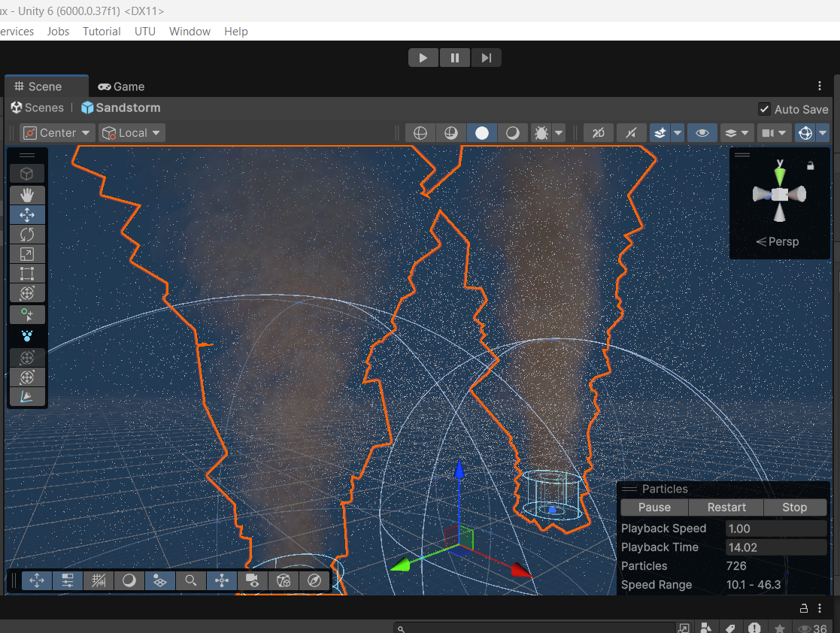This screenshot has height=633, width=840.
Task: Click the green Y axis of orientation gizmo
Action: click(780, 174)
